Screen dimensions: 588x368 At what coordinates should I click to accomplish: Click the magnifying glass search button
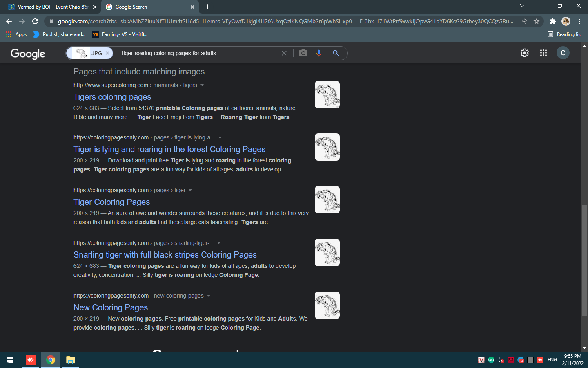click(336, 53)
